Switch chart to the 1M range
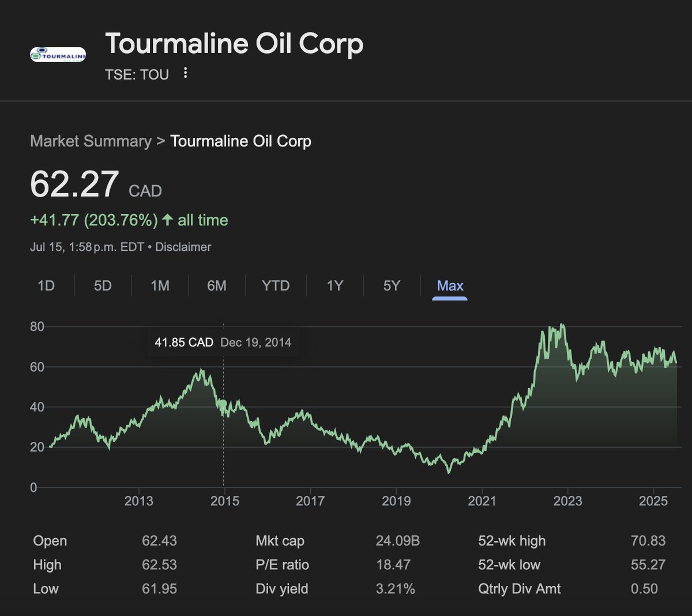The width and height of the screenshot is (692, 616). 160,286
